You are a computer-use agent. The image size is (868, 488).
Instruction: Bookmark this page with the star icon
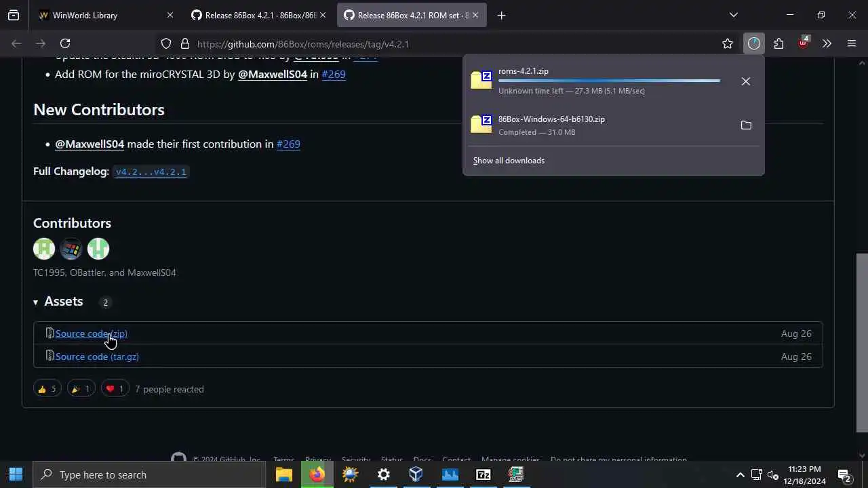click(x=728, y=43)
